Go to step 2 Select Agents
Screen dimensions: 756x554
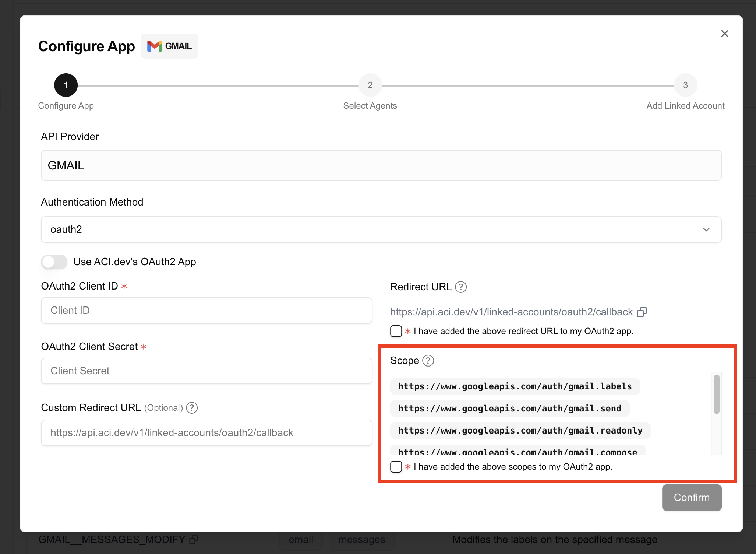(370, 85)
